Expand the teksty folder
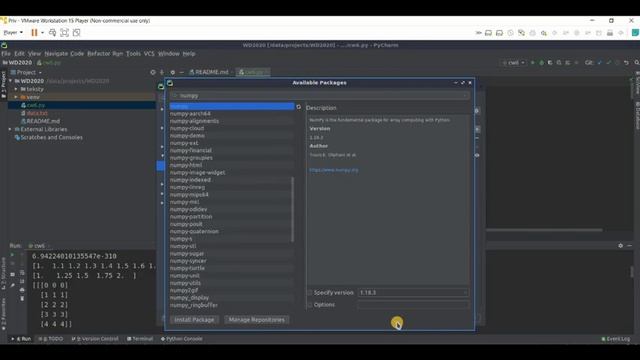 point(16,89)
